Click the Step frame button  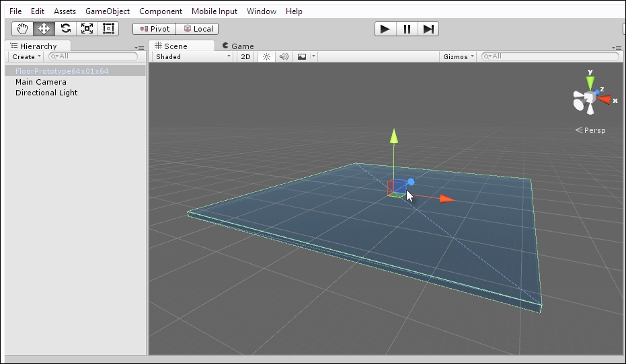[428, 29]
